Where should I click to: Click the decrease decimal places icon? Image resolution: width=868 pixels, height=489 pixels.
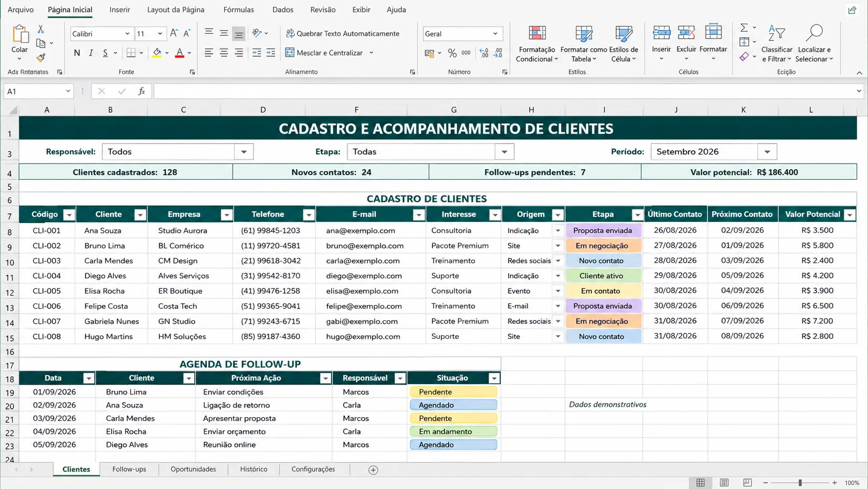498,52
